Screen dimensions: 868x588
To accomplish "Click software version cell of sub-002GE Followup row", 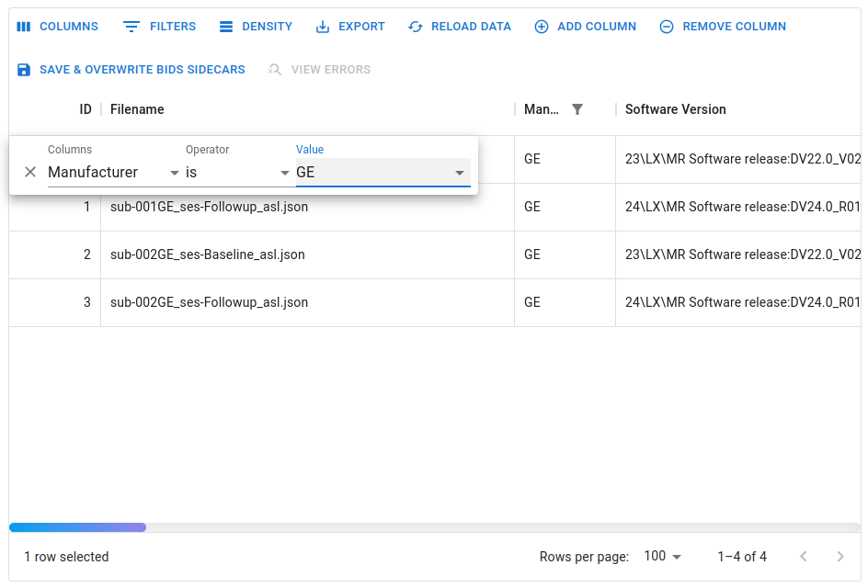I will coord(738,302).
